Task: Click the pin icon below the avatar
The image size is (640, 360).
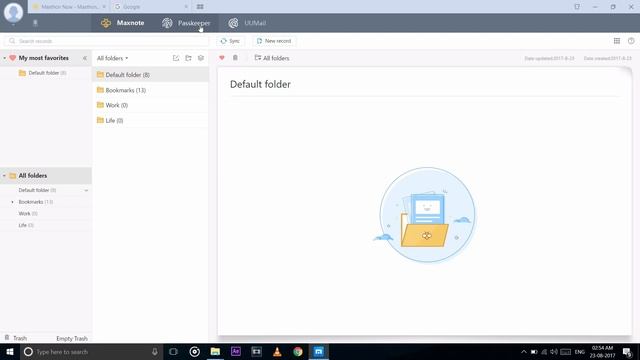Action: coord(35,23)
